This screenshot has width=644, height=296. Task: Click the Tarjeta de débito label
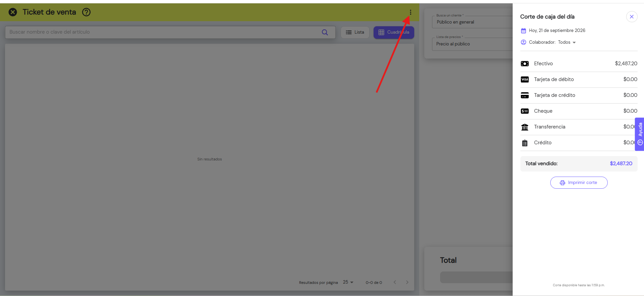tap(554, 79)
